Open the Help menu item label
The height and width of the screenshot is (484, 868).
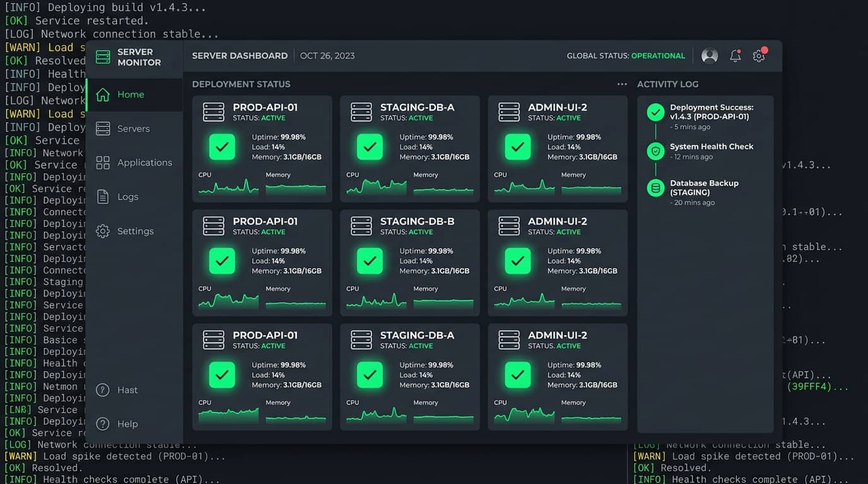tap(127, 424)
